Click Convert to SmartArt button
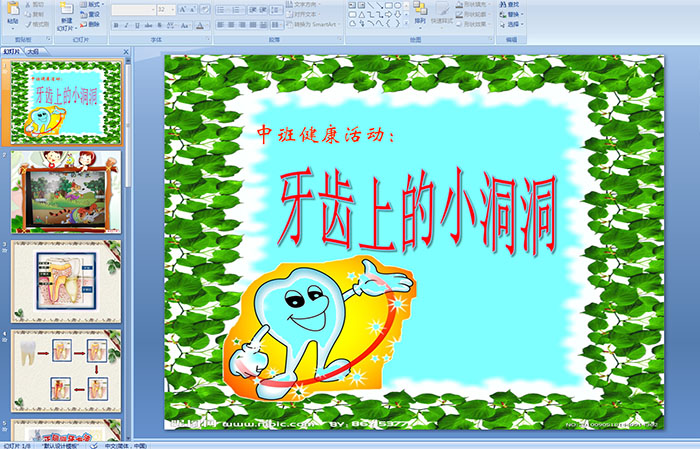Screen dimensions: 700x449 (314, 24)
